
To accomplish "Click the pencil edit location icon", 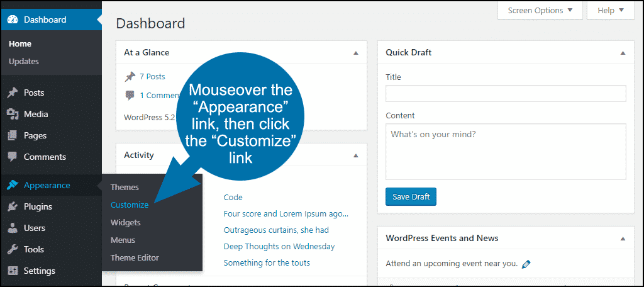I will point(526,264).
